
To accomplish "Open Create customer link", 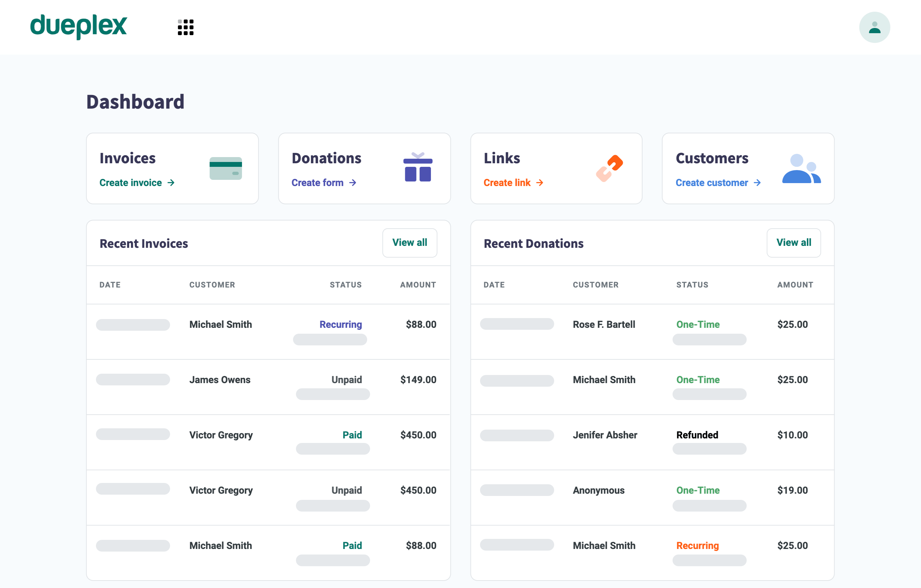I will coord(712,183).
